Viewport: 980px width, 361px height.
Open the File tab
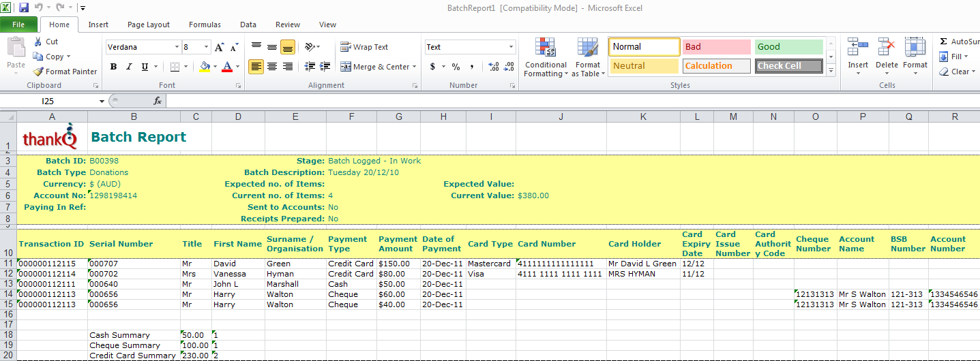coord(18,25)
